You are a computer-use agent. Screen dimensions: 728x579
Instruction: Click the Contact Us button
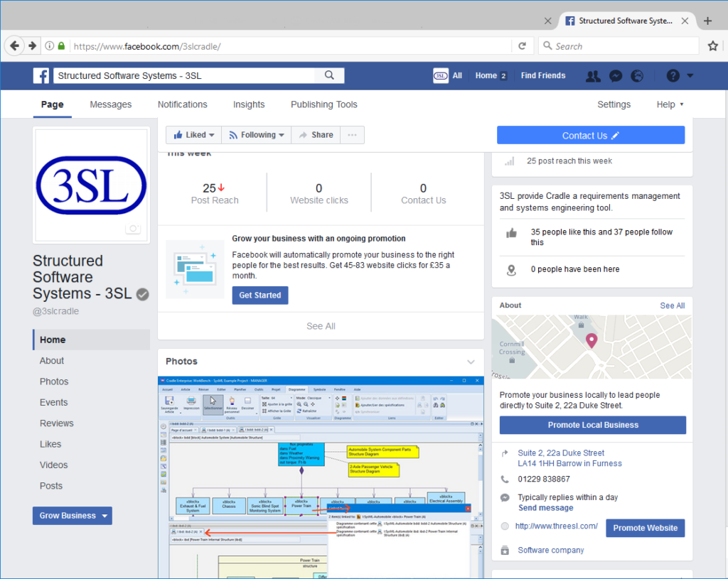click(x=590, y=135)
